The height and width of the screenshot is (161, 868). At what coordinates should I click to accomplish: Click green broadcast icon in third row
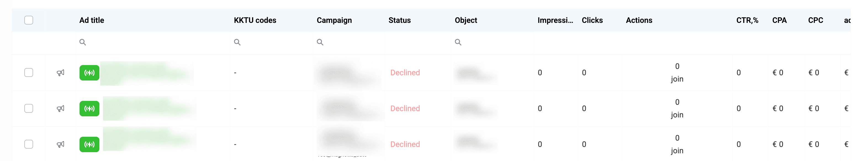click(x=89, y=144)
